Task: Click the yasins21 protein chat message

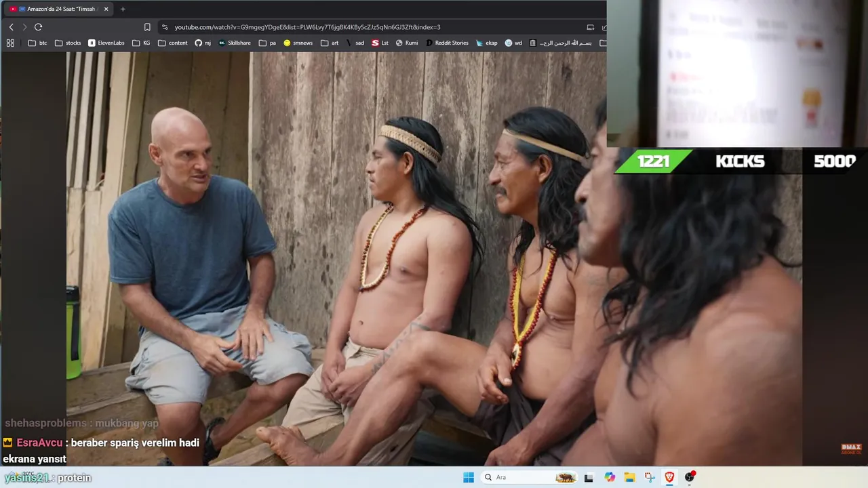Action: coord(47,478)
